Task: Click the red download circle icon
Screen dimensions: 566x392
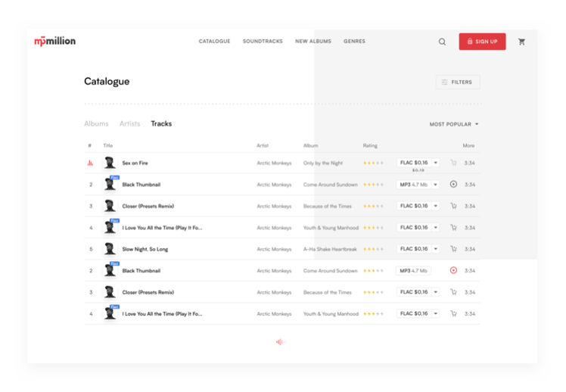Action: click(453, 270)
